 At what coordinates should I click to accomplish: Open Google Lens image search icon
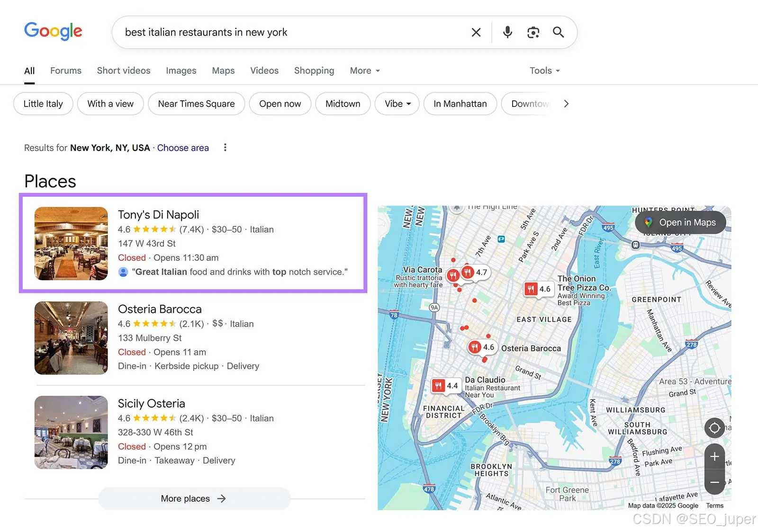coord(533,32)
